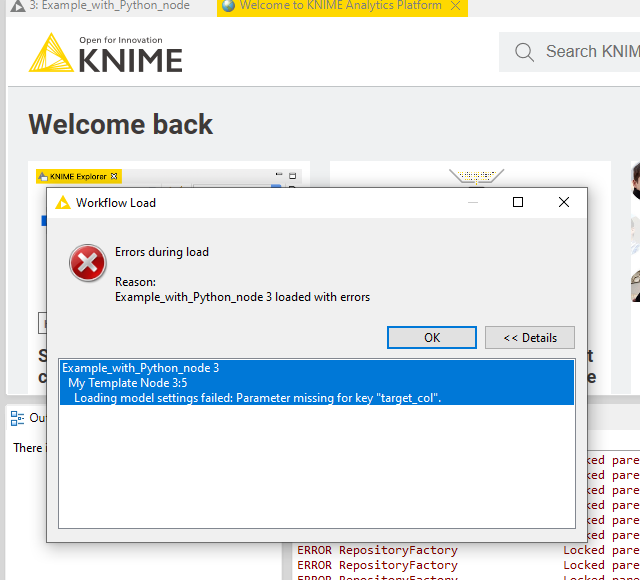Viewport: 640px width, 580px height.
Task: Select the target_col missing parameter message
Action: click(x=317, y=398)
